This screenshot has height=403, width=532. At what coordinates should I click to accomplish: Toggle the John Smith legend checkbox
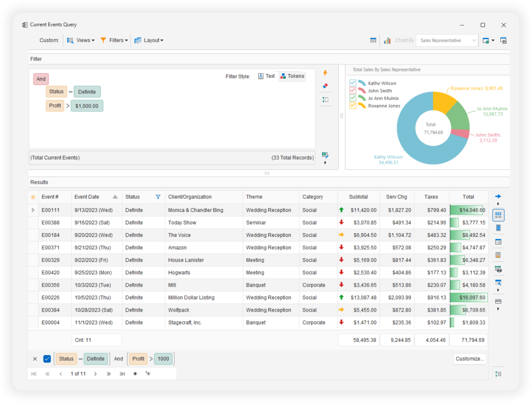click(x=353, y=90)
